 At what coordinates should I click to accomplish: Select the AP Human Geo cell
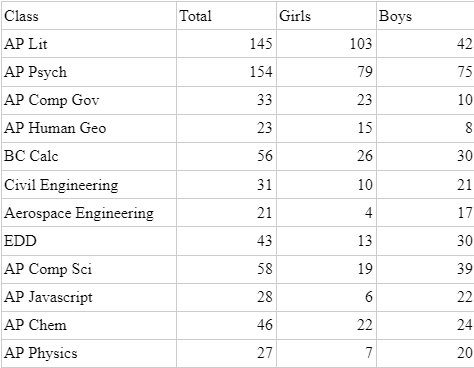(x=89, y=128)
